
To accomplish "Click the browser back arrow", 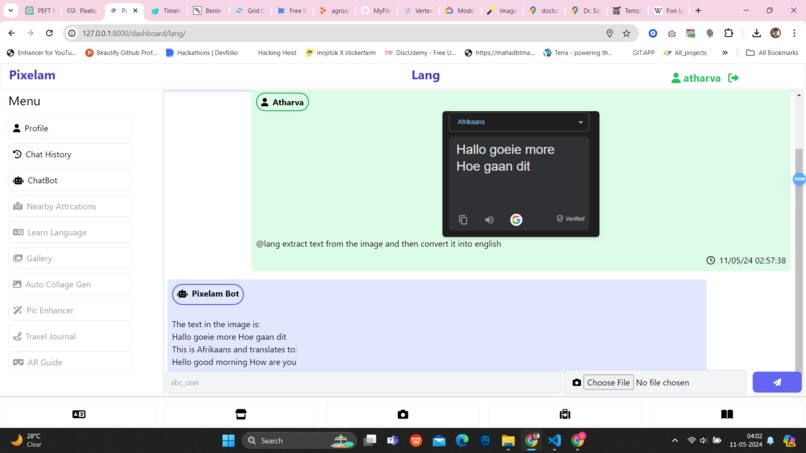I will [11, 33].
